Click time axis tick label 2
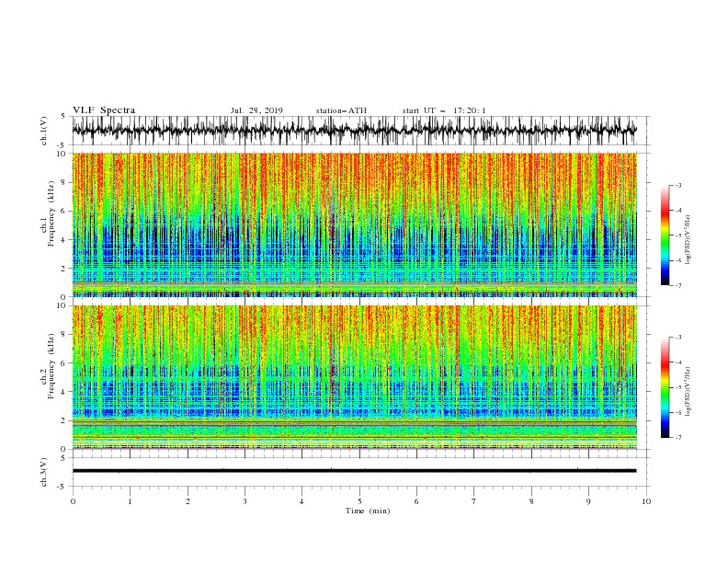Viewport: 728px width, 563px height. (x=188, y=501)
